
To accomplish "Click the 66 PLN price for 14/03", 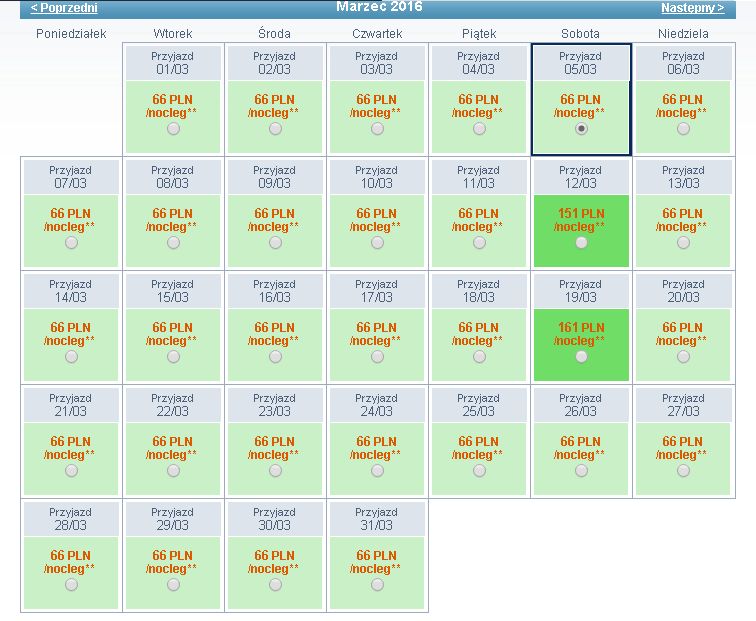I will coord(70,328).
